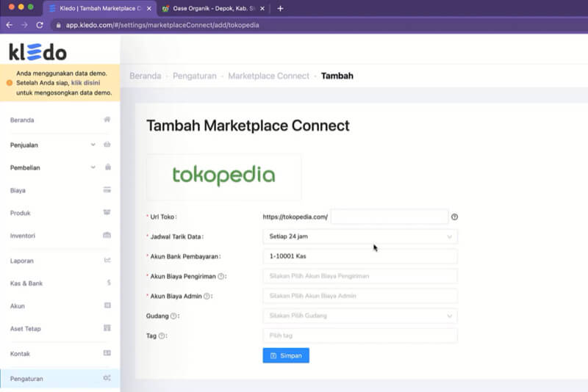Click the Kontak card icon

click(107, 353)
